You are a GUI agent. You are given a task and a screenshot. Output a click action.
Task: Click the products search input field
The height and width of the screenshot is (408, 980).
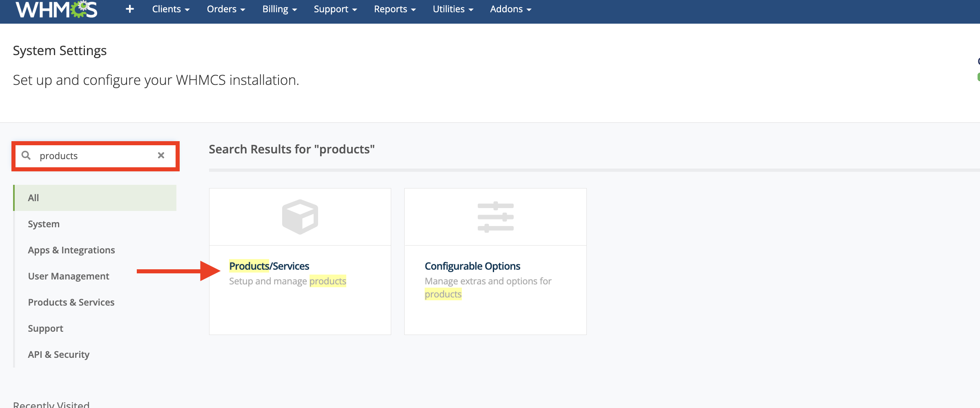tap(96, 155)
